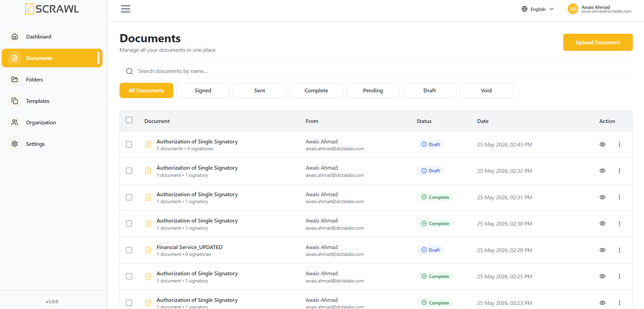View the 02:32 PM document via eye icon
The height and width of the screenshot is (309, 644).
pyautogui.click(x=602, y=171)
